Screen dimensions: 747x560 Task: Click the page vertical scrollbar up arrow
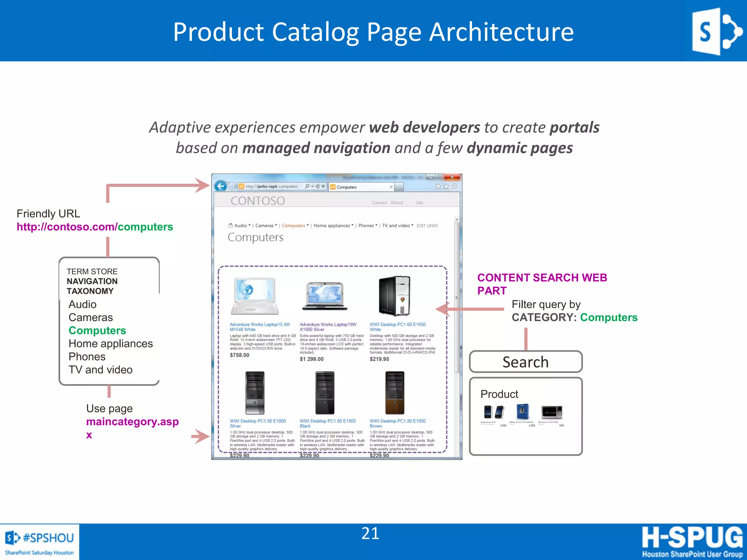point(457,220)
